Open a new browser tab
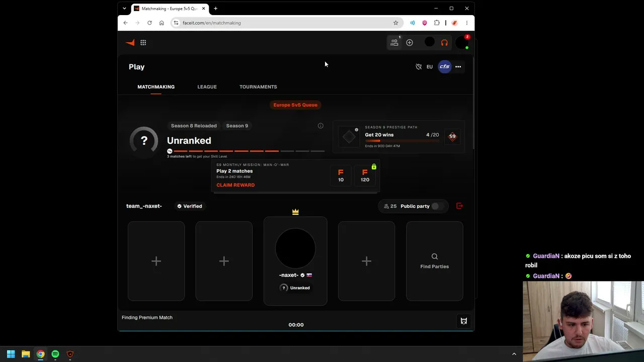Viewport: 644px width, 362px height. (215, 9)
